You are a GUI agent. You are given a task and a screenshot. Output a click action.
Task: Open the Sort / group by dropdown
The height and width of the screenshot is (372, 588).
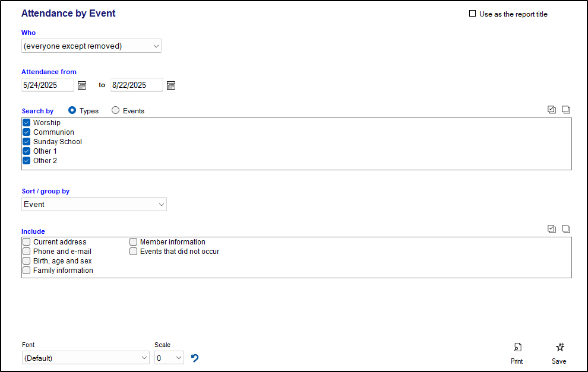point(94,205)
